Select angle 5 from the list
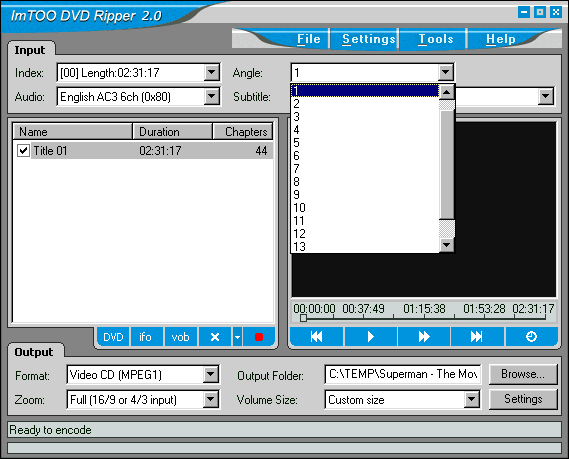Screen dimensions: 569x459 pyautogui.click(x=365, y=143)
